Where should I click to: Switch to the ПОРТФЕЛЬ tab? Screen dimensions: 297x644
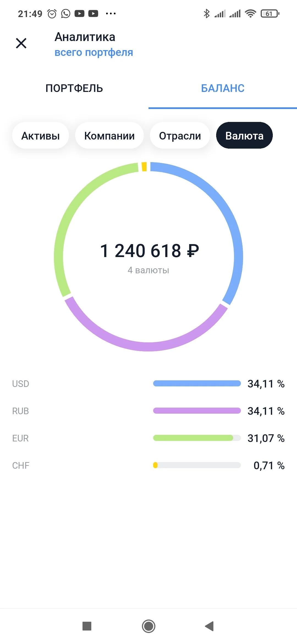click(x=74, y=88)
